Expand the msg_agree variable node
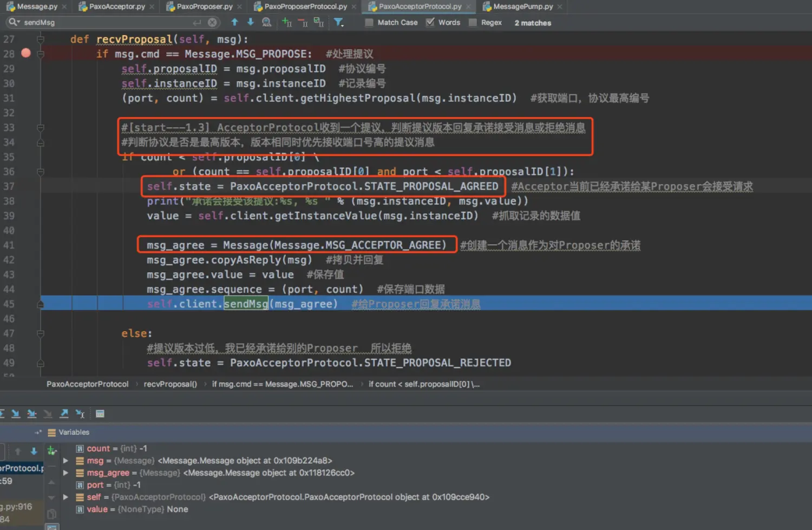This screenshot has width=812, height=530. click(x=66, y=473)
